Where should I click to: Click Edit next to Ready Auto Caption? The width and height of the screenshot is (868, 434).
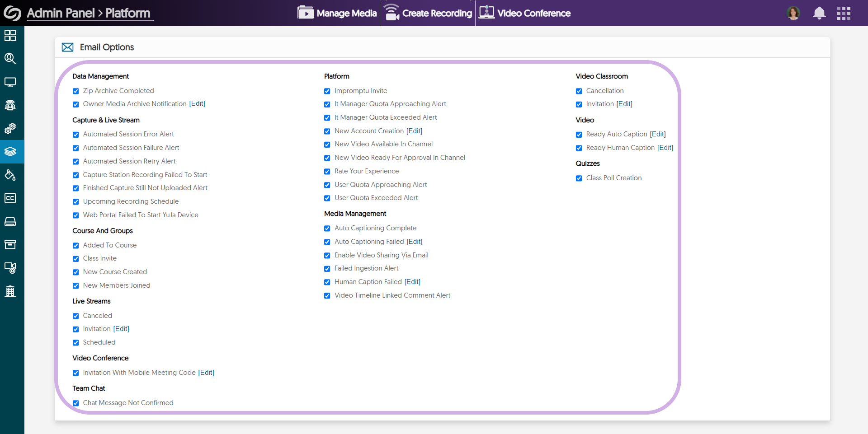(x=658, y=134)
